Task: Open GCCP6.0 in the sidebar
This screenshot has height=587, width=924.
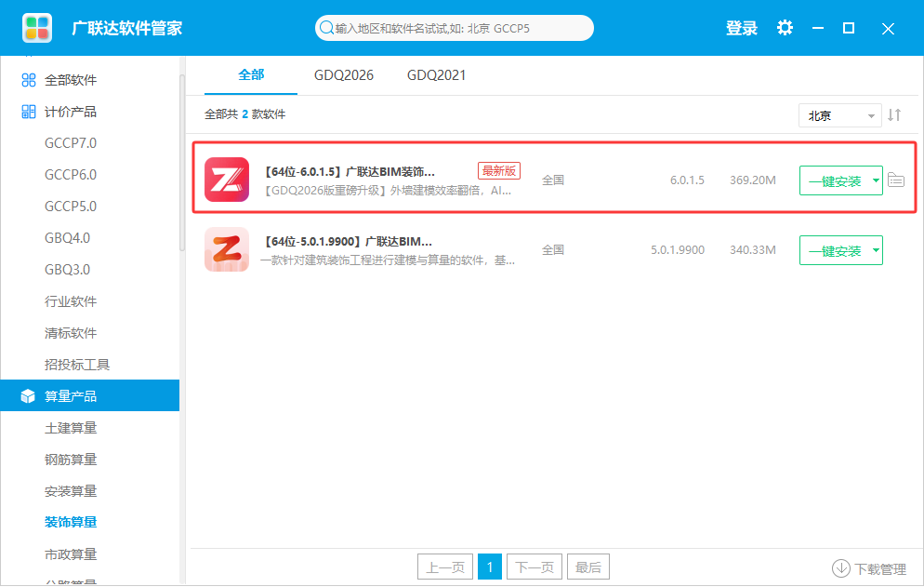Action: point(71,175)
